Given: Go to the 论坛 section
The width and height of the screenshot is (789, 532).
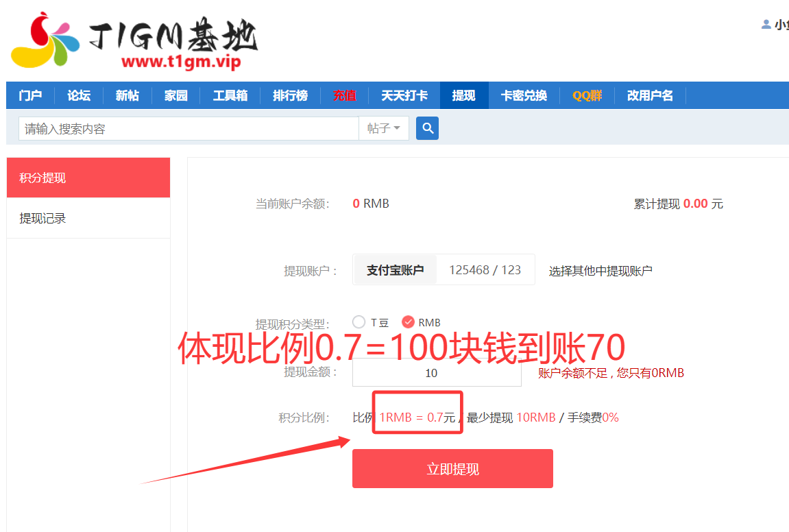Looking at the screenshot, I should (78, 96).
